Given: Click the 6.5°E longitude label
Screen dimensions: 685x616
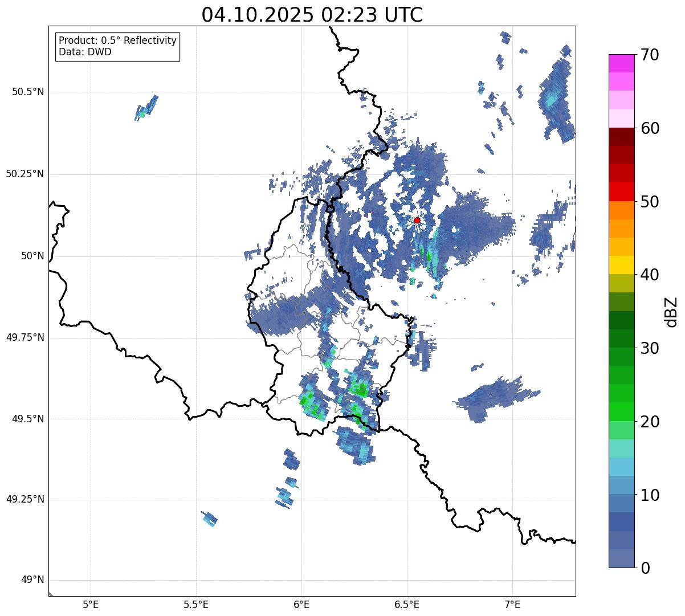Looking at the screenshot, I should click(x=407, y=605).
